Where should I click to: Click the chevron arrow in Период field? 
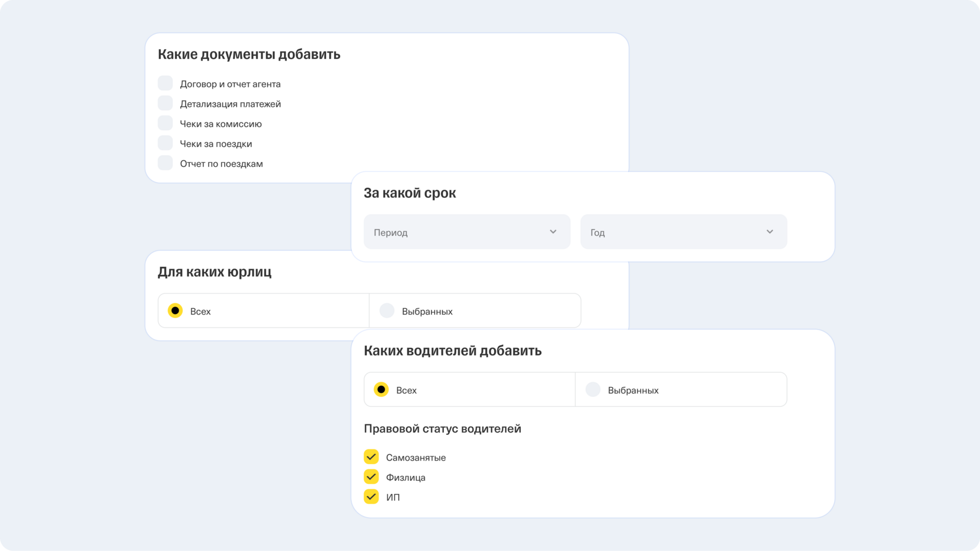(553, 232)
